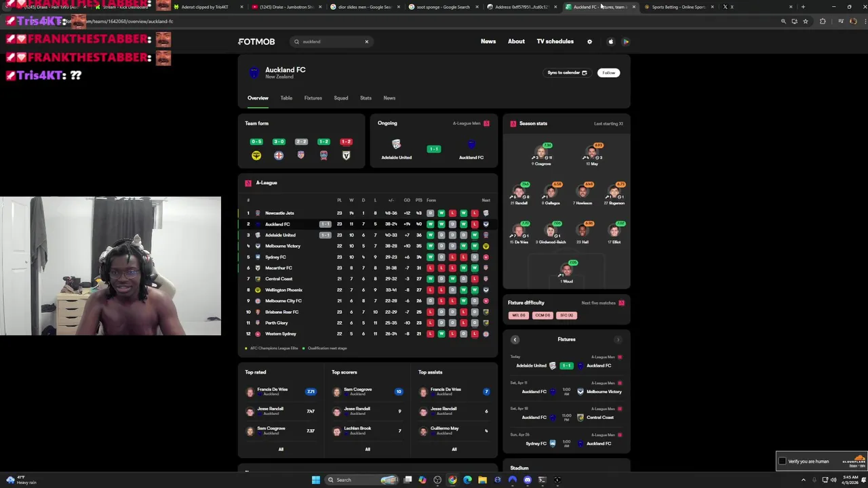Open Newcastle Jets row in league table
The height and width of the screenshot is (488, 868).
[367, 213]
